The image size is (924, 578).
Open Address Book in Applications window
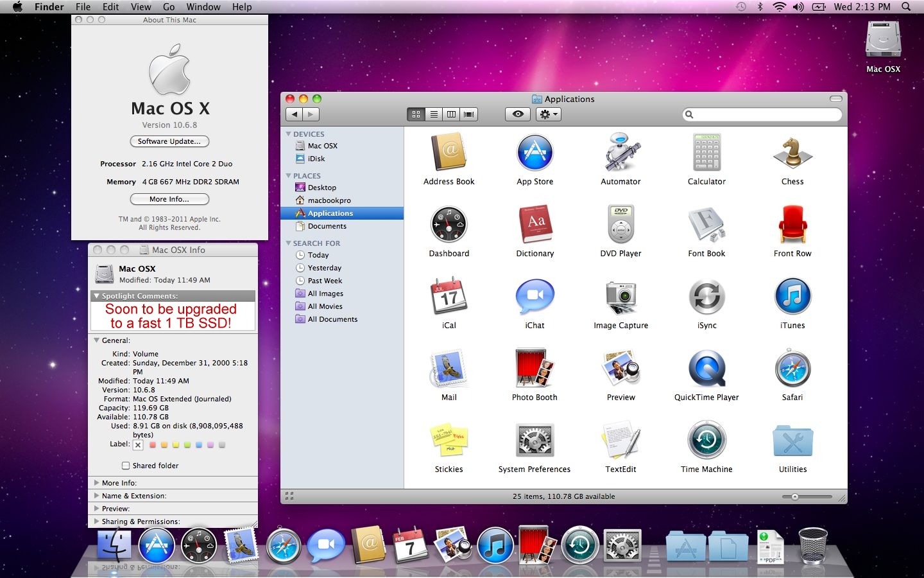pos(449,152)
